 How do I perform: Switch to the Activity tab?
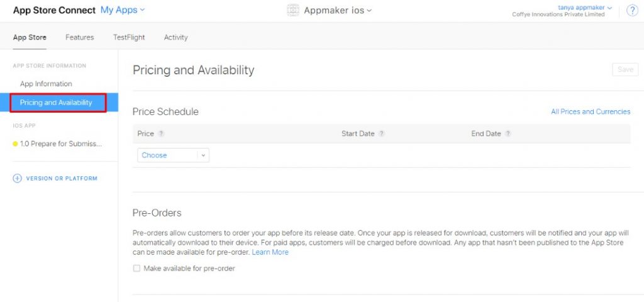pyautogui.click(x=176, y=37)
